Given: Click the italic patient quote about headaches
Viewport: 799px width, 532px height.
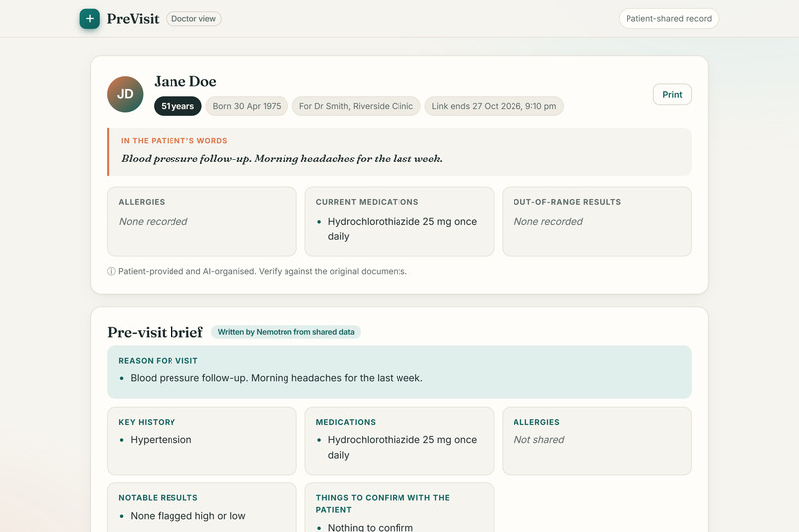Looking at the screenshot, I should click(x=282, y=159).
